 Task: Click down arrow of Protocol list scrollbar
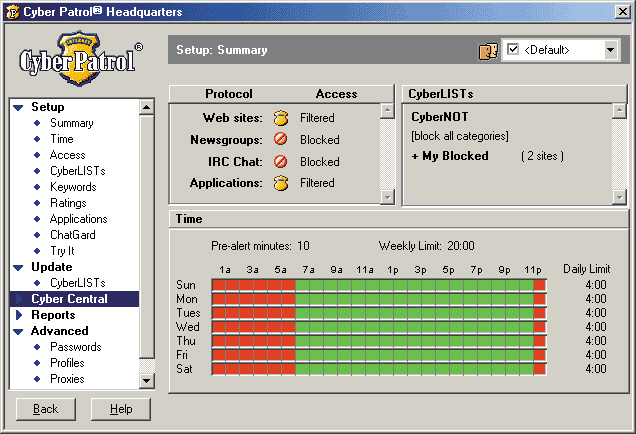(x=387, y=197)
